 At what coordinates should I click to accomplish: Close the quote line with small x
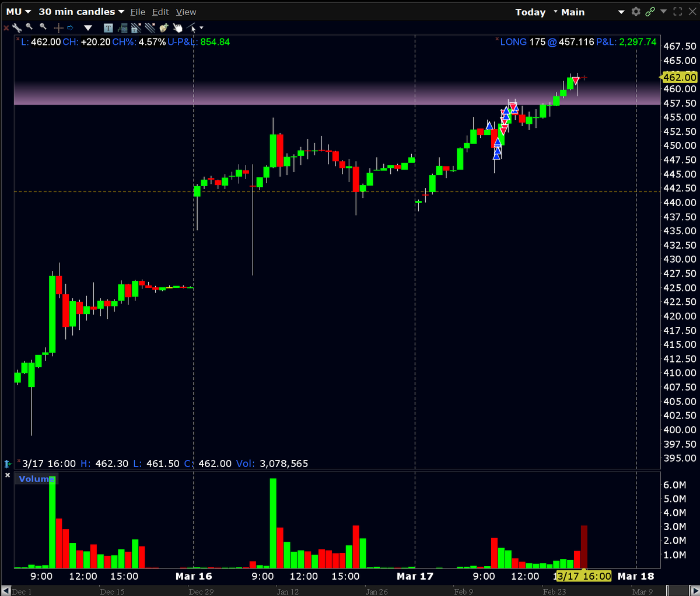pos(18,39)
